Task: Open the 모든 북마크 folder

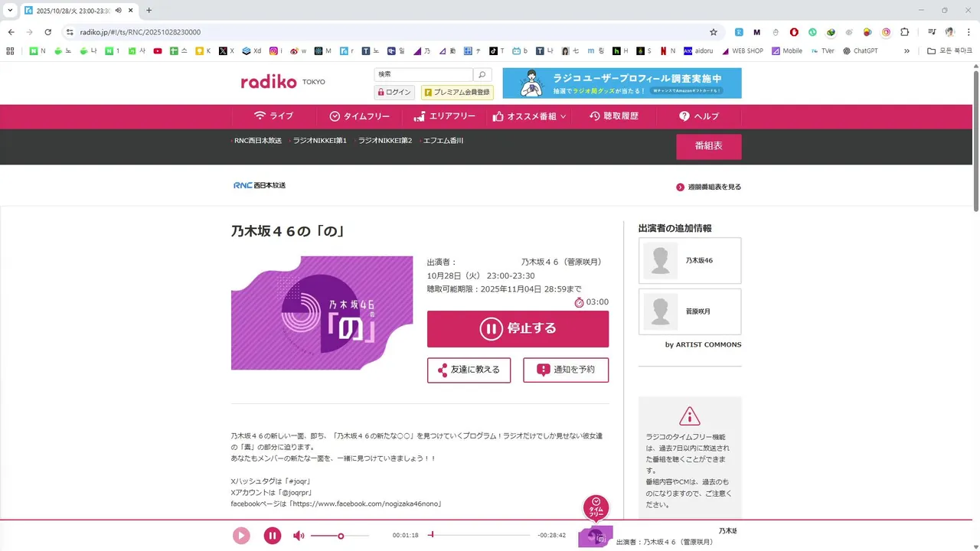Action: pyautogui.click(x=950, y=51)
